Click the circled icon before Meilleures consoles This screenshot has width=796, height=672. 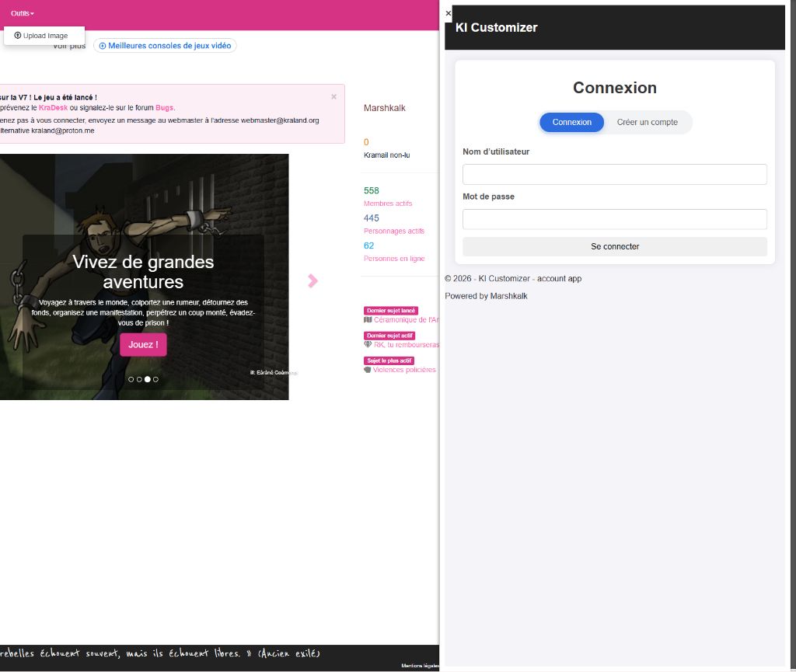point(102,46)
